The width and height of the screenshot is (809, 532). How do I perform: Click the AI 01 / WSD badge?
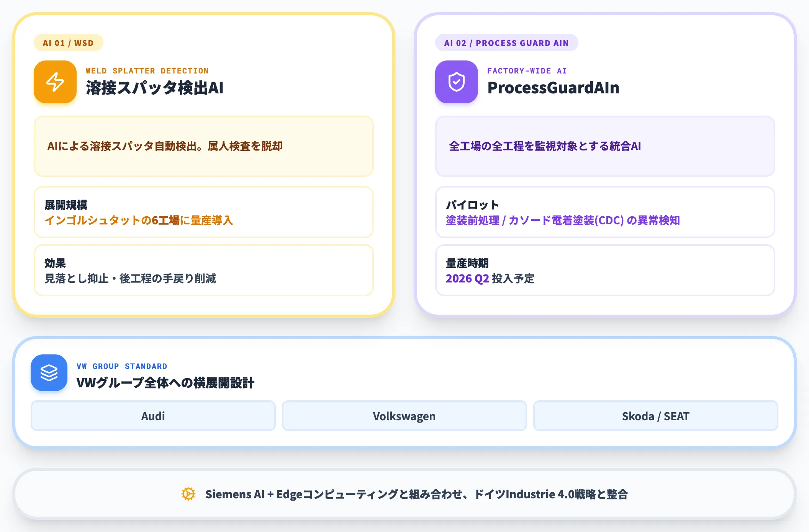[x=68, y=43]
